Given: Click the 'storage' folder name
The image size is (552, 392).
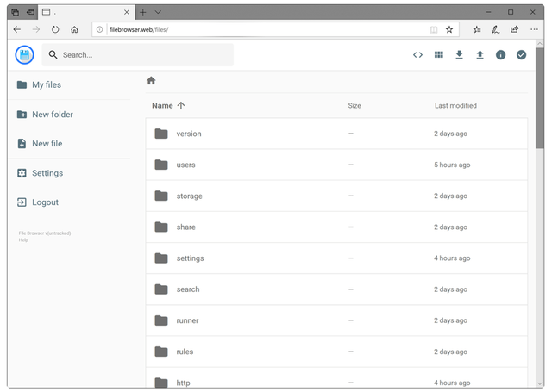Looking at the screenshot, I should [x=190, y=196].
